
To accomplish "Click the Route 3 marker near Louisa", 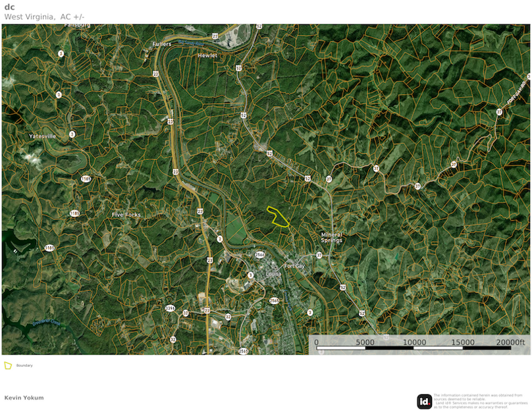I will [x=251, y=275].
